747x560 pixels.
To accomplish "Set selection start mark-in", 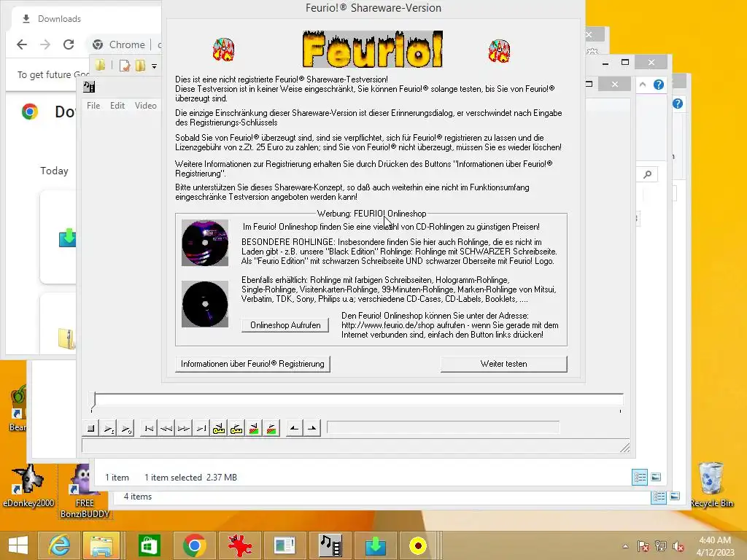I will [x=295, y=429].
